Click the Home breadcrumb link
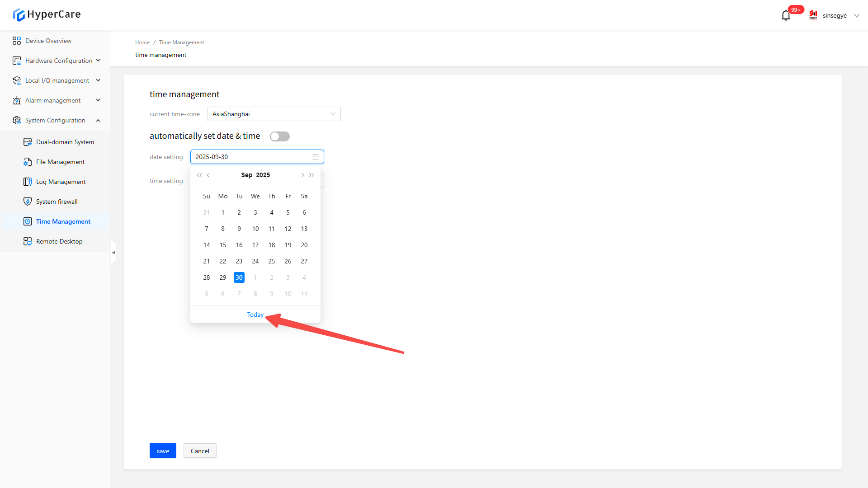 pos(142,42)
